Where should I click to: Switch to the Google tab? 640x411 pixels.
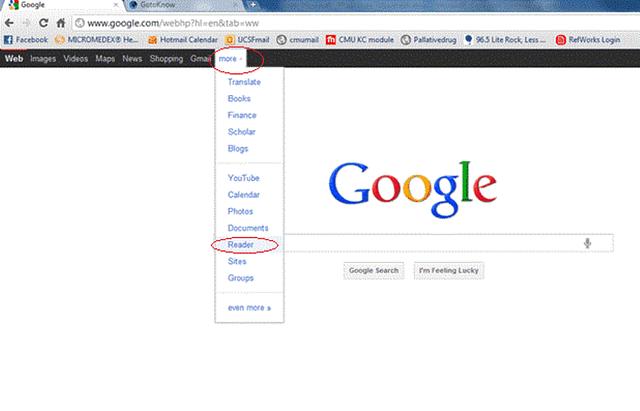click(63, 5)
